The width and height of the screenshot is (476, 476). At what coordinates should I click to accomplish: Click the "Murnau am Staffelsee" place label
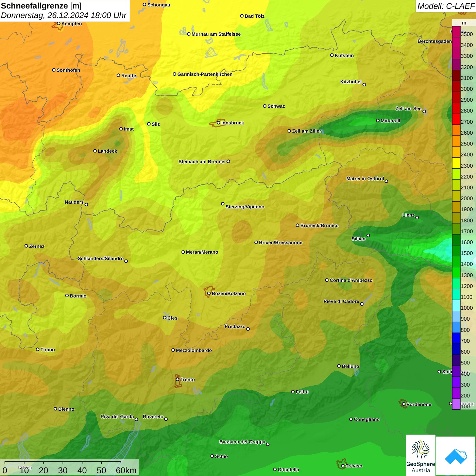216,34
